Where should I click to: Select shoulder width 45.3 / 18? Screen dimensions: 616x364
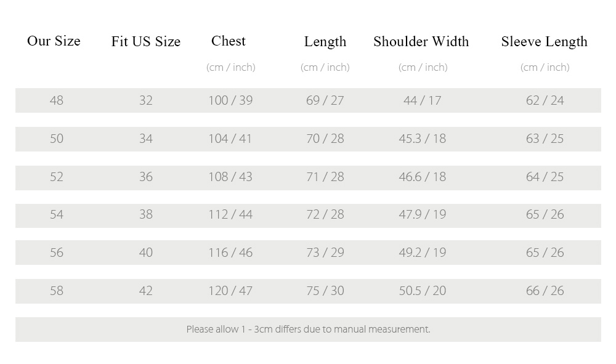point(423,139)
